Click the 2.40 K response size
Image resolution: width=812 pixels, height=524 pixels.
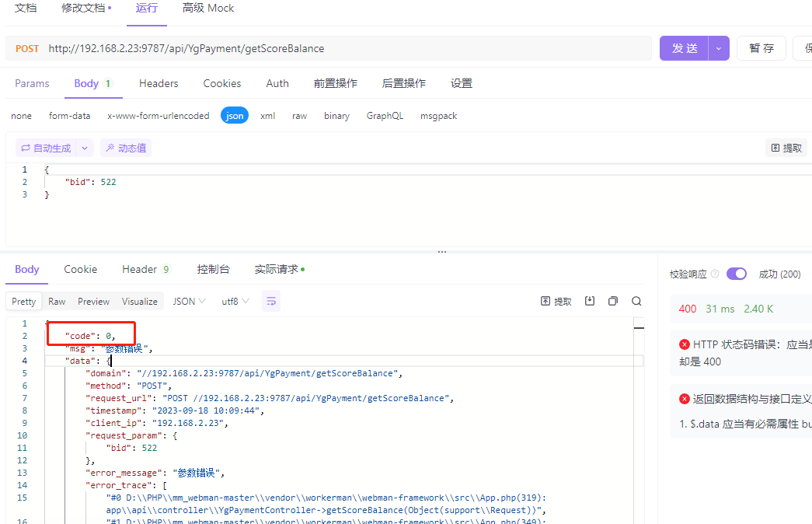[758, 309]
